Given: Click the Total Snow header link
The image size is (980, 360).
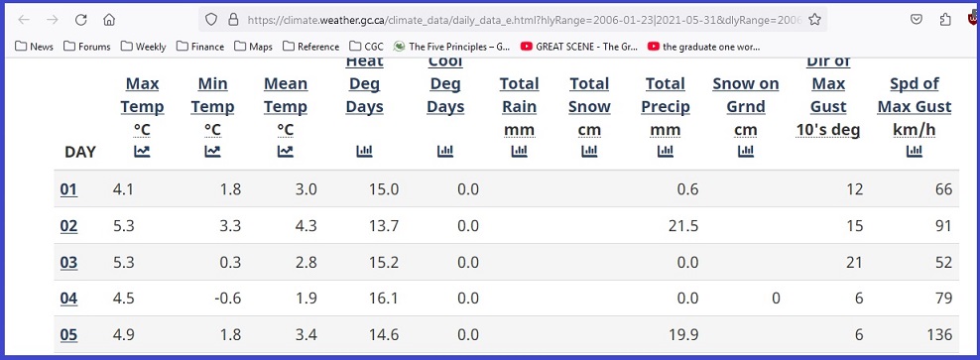Looking at the screenshot, I should click(589, 95).
